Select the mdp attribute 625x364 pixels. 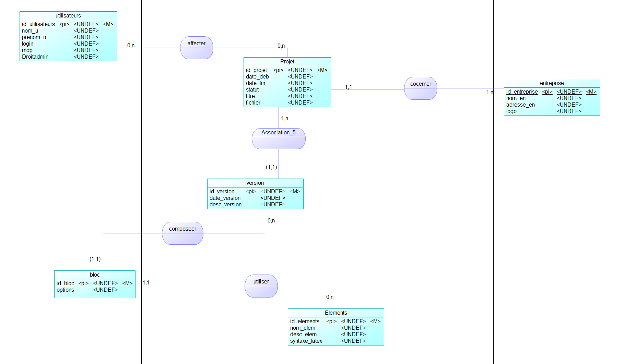pos(27,50)
